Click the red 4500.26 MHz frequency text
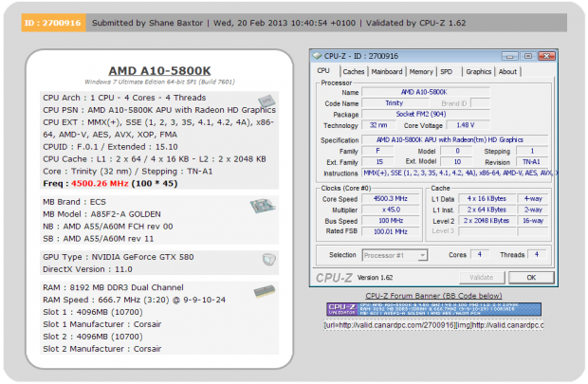The height and width of the screenshot is (384, 588). pyautogui.click(x=100, y=184)
